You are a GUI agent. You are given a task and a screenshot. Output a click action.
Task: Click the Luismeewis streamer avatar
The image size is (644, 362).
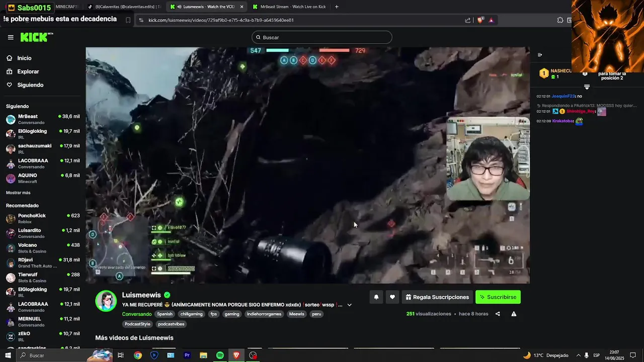point(106,301)
